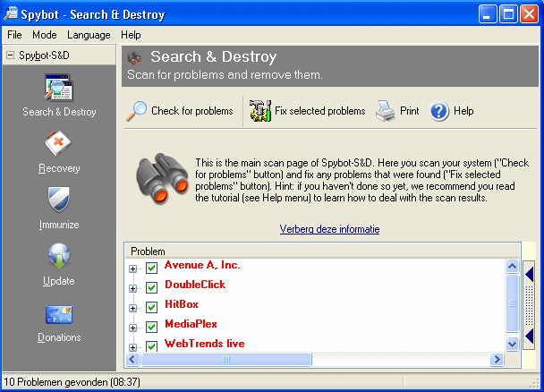Click the Print printer icon
Viewport: 544px width, 392px height.
tap(385, 111)
